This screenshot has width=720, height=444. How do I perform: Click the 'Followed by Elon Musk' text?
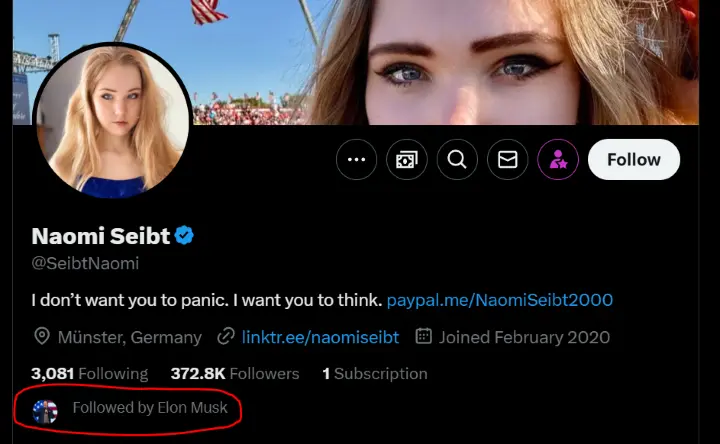point(150,408)
